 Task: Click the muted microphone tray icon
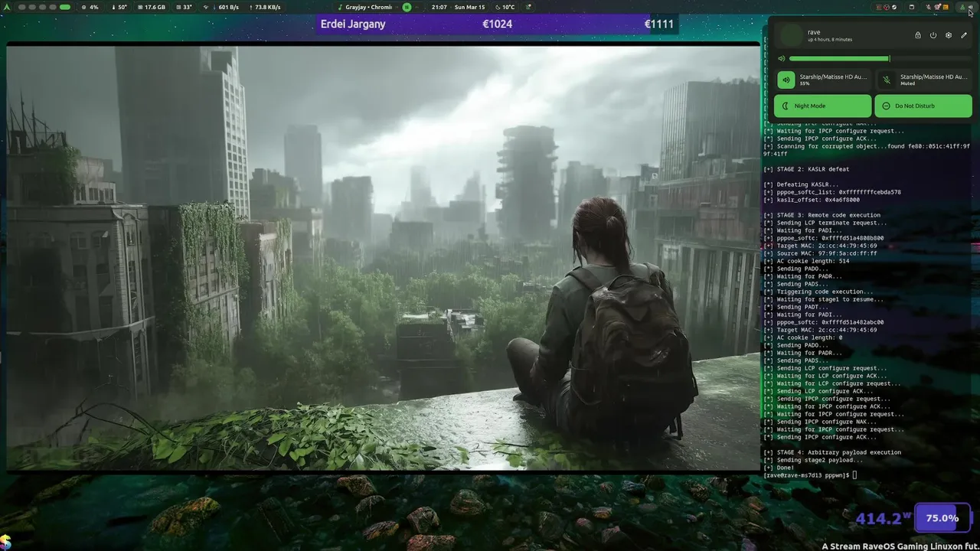[x=929, y=7]
